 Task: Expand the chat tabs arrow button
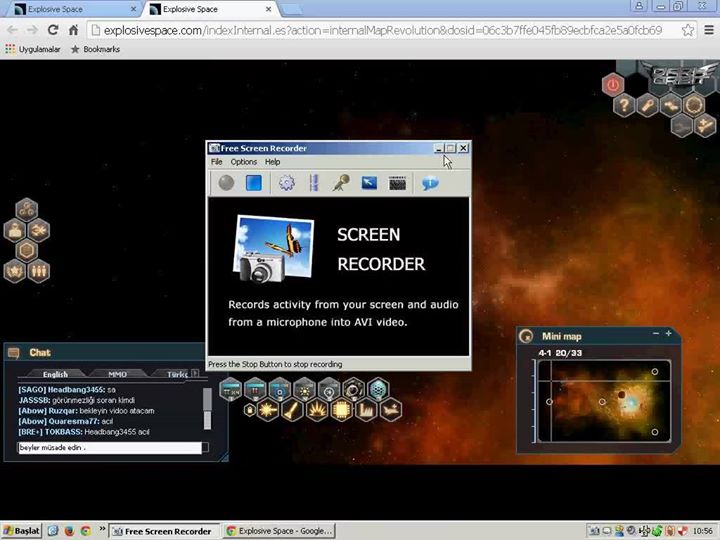pyautogui.click(x=195, y=373)
